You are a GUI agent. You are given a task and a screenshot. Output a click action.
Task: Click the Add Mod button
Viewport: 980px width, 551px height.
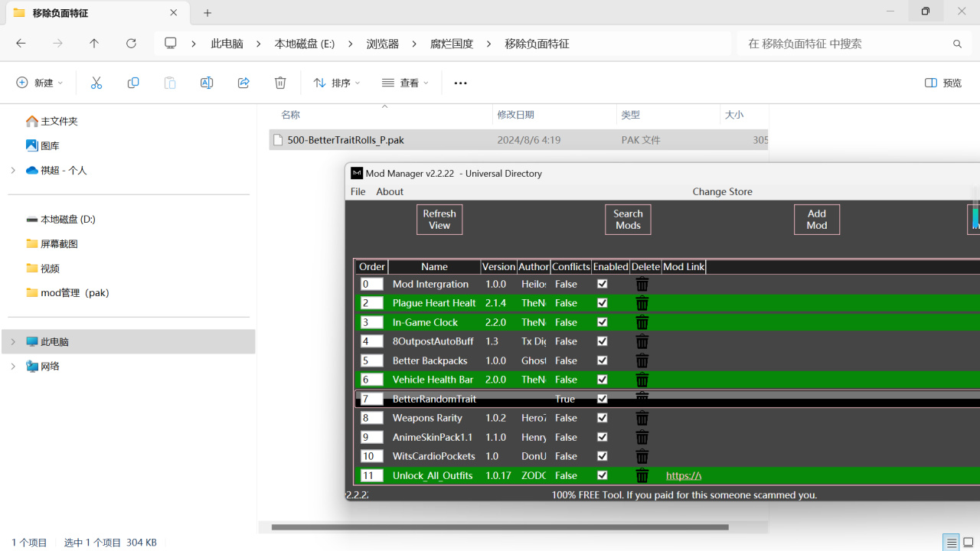[x=817, y=220]
